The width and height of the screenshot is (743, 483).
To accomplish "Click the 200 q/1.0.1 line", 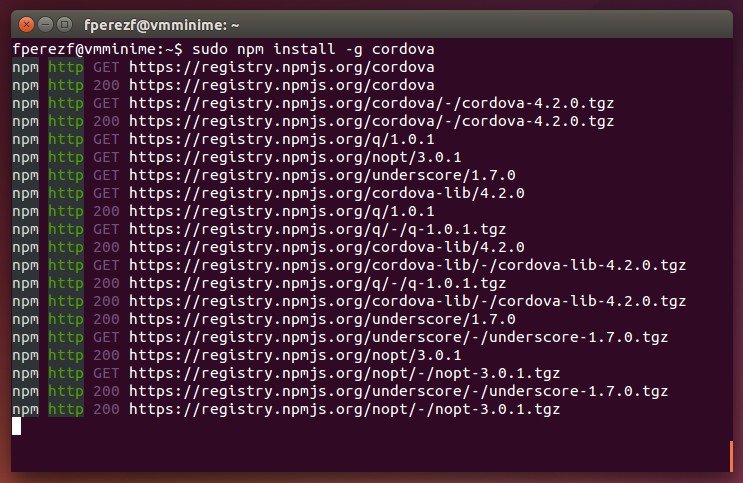I will click(x=223, y=211).
